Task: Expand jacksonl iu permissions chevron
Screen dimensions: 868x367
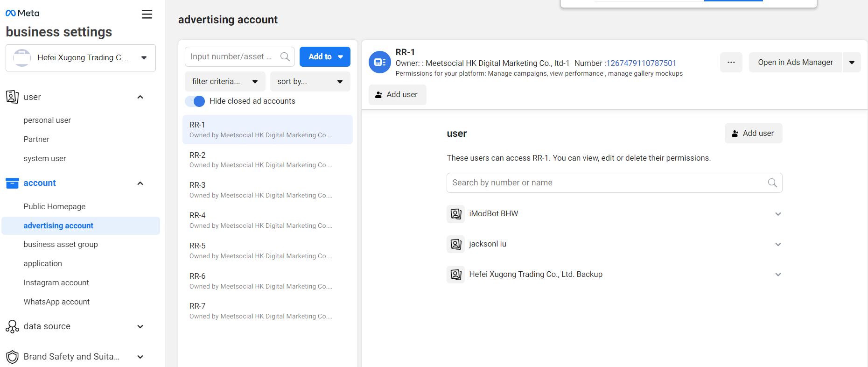Action: pos(778,244)
